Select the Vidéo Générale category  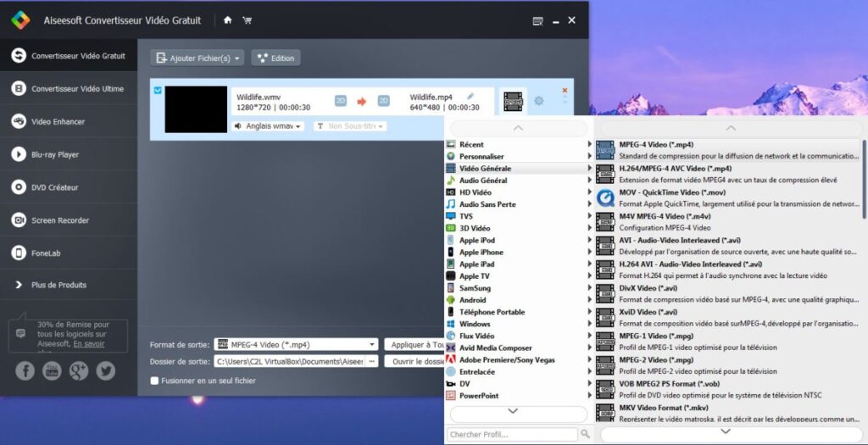click(x=519, y=169)
